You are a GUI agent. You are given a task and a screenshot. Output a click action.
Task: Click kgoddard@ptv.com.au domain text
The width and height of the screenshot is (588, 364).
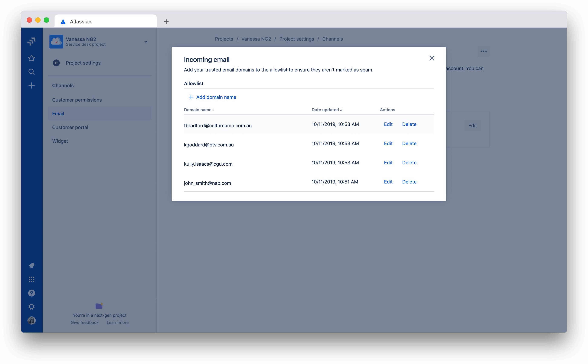(209, 145)
